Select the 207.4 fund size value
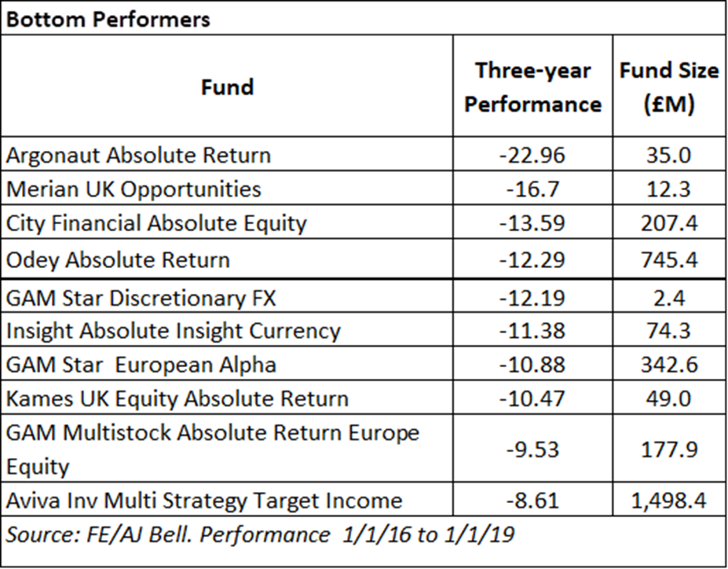 [x=668, y=223]
